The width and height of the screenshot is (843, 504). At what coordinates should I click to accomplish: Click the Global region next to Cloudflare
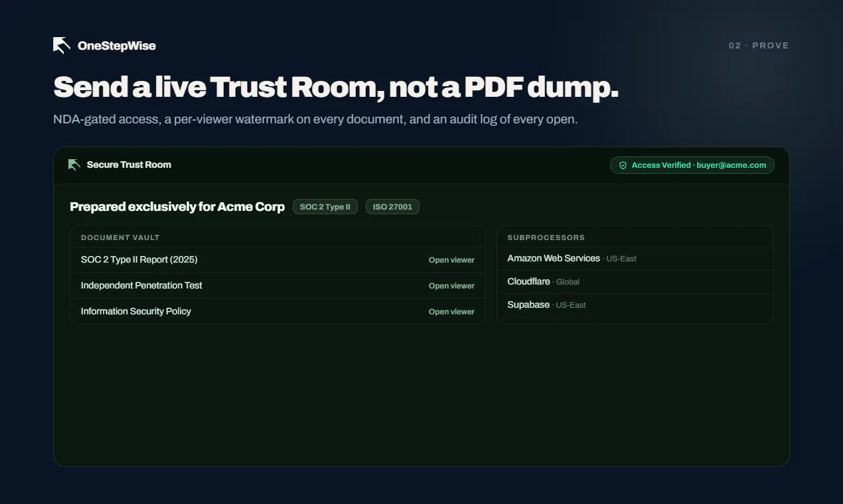pyautogui.click(x=568, y=282)
